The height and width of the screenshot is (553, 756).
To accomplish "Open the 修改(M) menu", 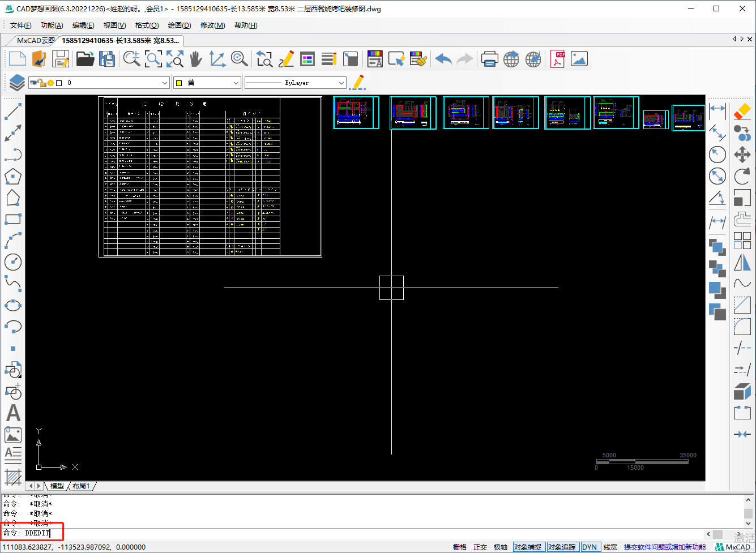I will (x=213, y=25).
